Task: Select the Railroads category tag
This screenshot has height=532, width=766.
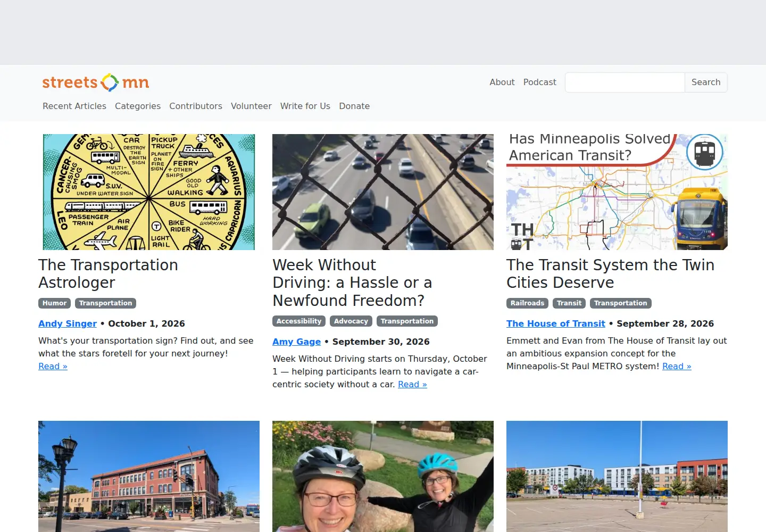Action: pyautogui.click(x=527, y=303)
